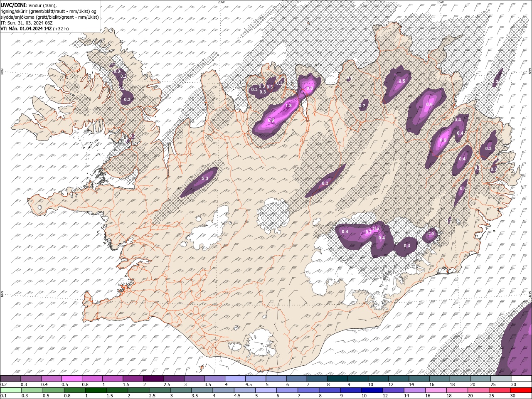Select the 'rigning/skúrir' legend description line
Image resolution: width=532 pixels, height=399 pixels.
pos(49,11)
